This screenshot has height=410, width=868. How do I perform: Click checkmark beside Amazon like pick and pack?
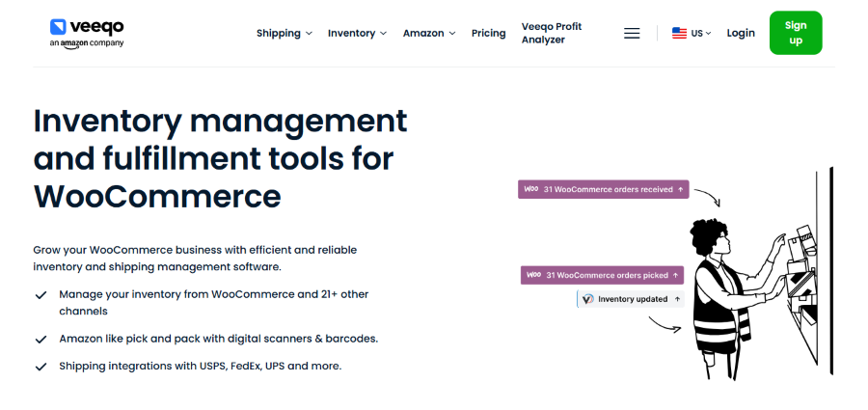pyautogui.click(x=41, y=339)
